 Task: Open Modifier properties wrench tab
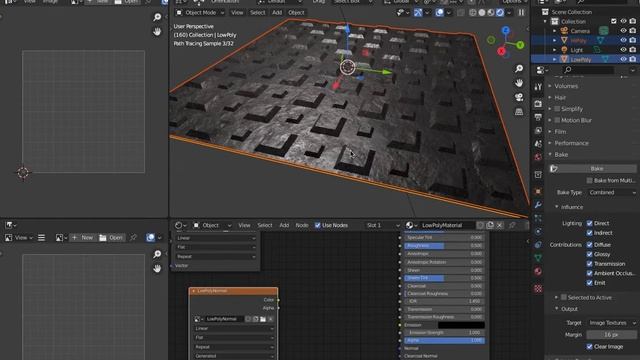click(538, 204)
